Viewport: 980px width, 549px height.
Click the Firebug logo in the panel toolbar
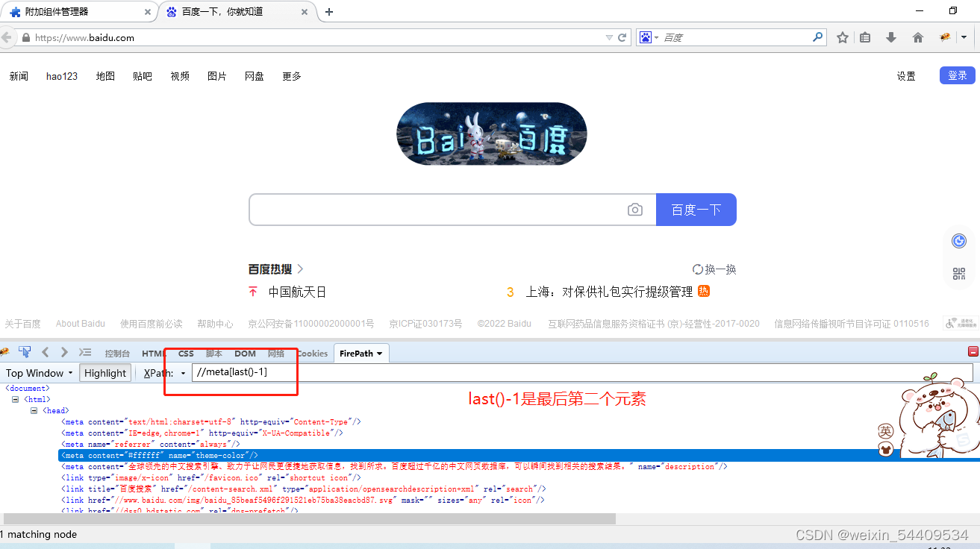[5, 352]
